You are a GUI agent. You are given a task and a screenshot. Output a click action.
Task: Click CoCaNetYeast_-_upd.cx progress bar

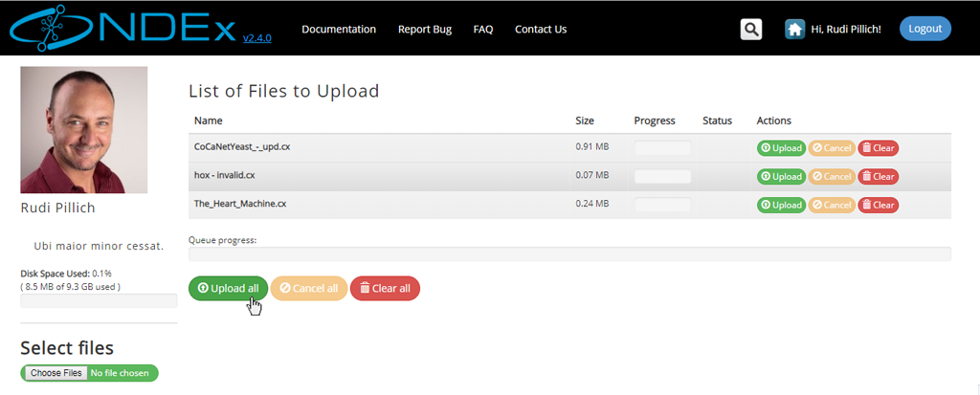click(662, 148)
